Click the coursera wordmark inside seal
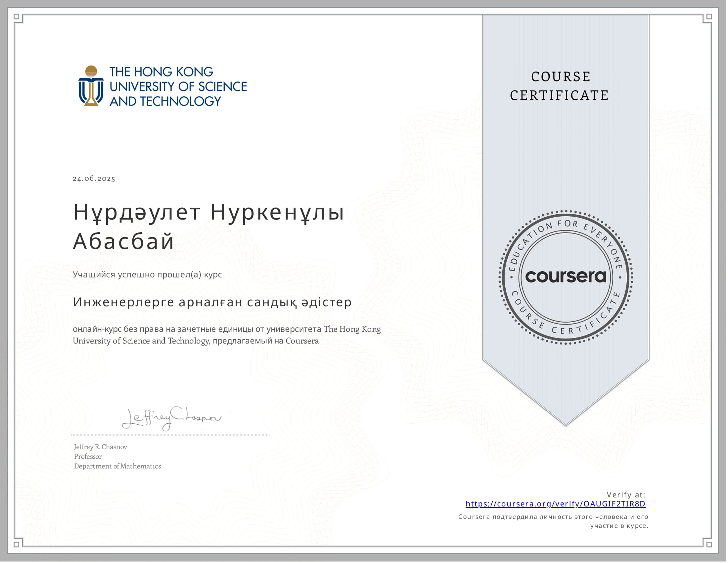 tap(566, 277)
